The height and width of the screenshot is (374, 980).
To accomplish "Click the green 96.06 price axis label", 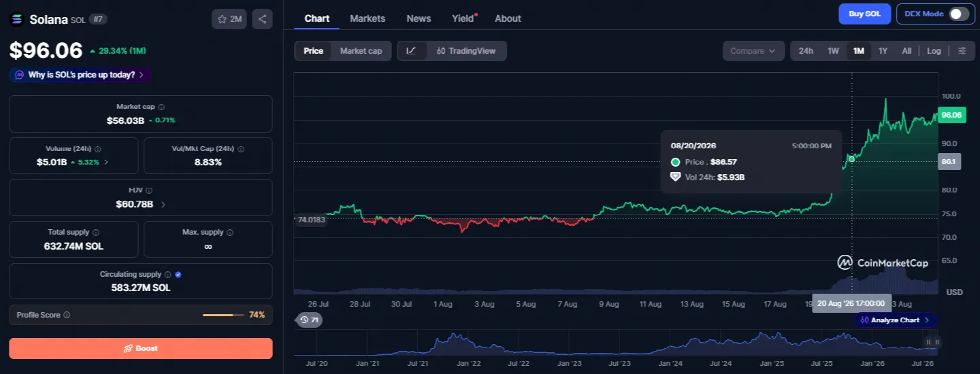I will click(951, 115).
